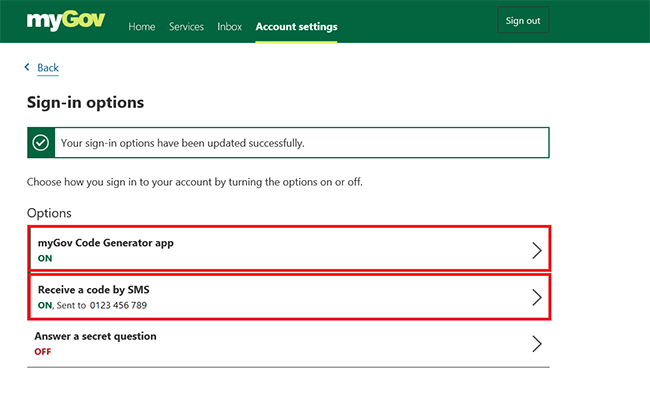
Task: Toggle the SMS code ON status
Action: (x=45, y=305)
